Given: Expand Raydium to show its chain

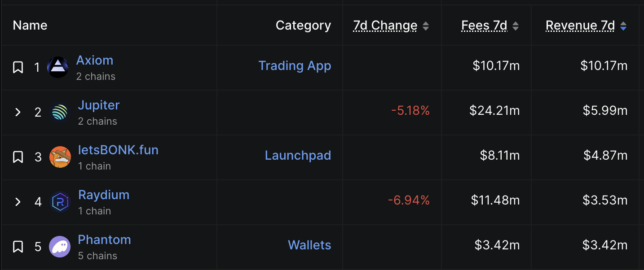Looking at the screenshot, I should click(x=18, y=202).
